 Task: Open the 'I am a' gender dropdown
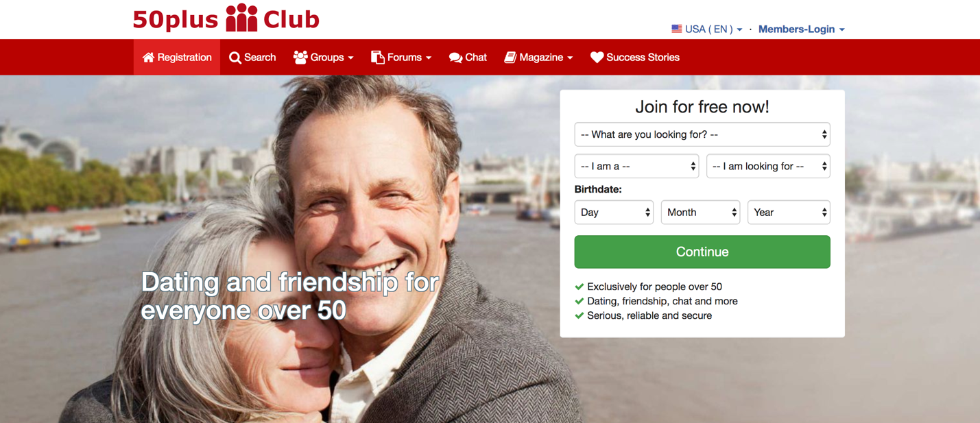(x=636, y=166)
